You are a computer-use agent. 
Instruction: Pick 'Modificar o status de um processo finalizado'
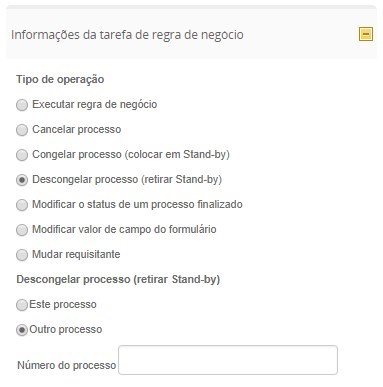pos(22,205)
